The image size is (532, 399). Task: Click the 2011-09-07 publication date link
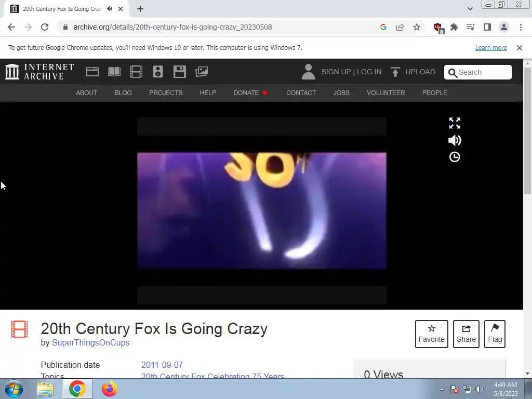pos(162,365)
